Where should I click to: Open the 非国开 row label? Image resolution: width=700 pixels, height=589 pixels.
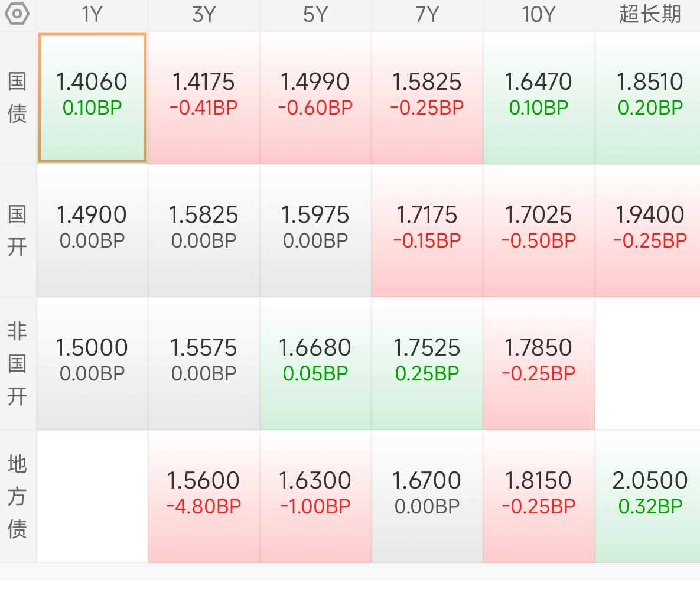click(x=17, y=363)
